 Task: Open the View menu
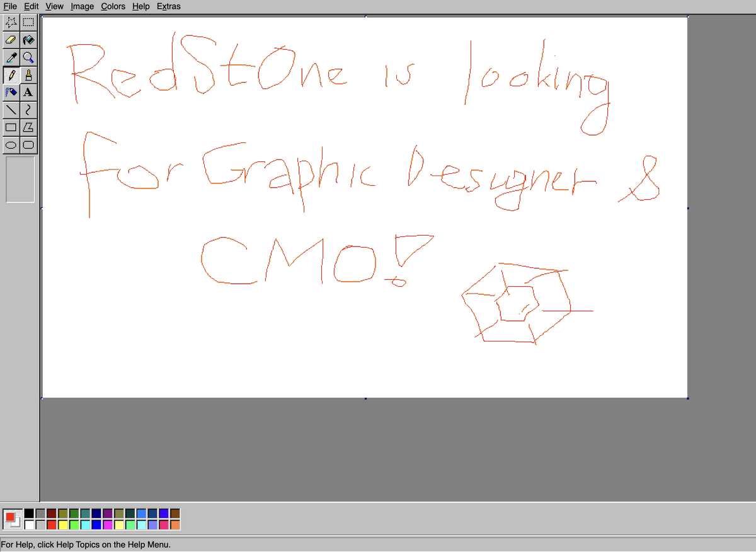[x=55, y=6]
